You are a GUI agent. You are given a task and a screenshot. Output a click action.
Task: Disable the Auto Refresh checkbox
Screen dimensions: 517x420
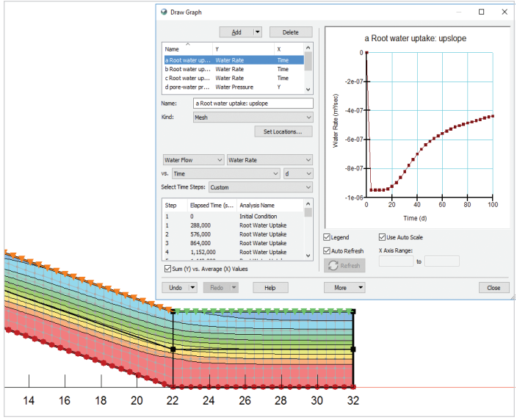[328, 251]
